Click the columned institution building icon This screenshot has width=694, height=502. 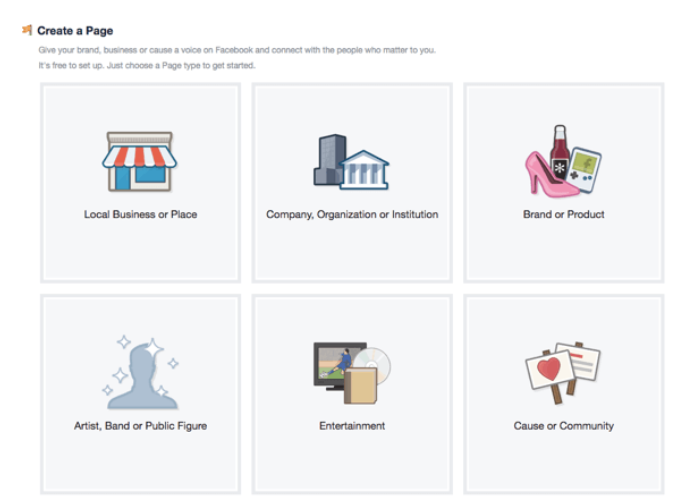tap(365, 170)
